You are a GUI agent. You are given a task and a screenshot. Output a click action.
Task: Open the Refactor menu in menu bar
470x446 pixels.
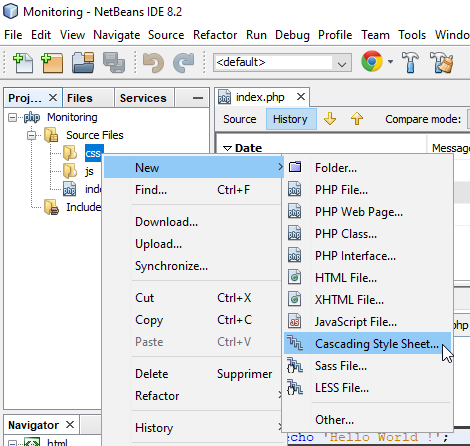[215, 35]
